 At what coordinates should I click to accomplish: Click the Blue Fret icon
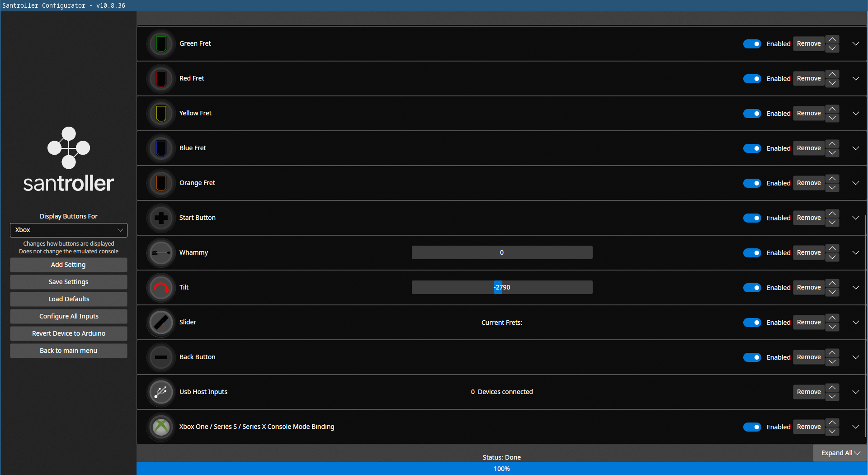161,148
